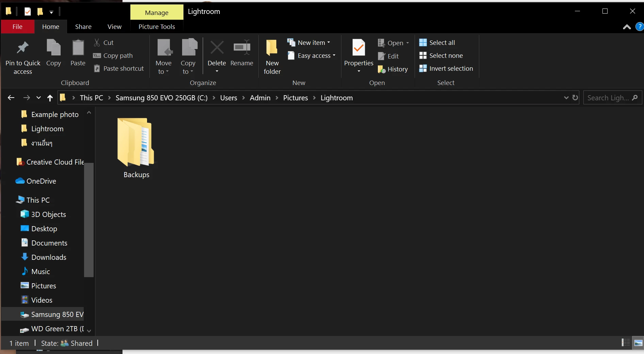Open Example photo in the sidebar
644x354 pixels.
[50, 114]
